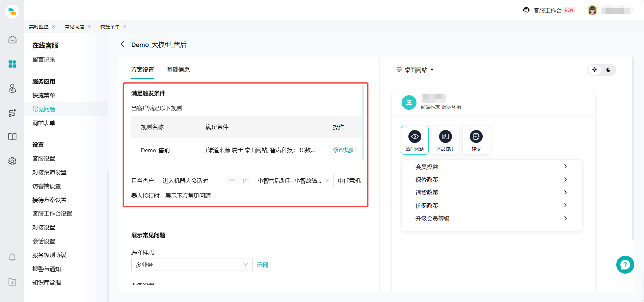This screenshot has height=302, width=644.
Task: Click the routing flow icon in sidebar
Action: [12, 112]
